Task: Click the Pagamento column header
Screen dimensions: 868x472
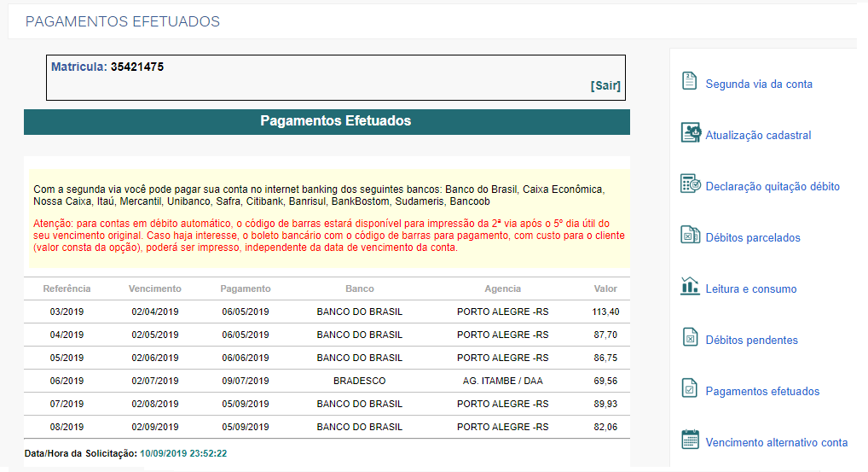Action: pos(246,288)
